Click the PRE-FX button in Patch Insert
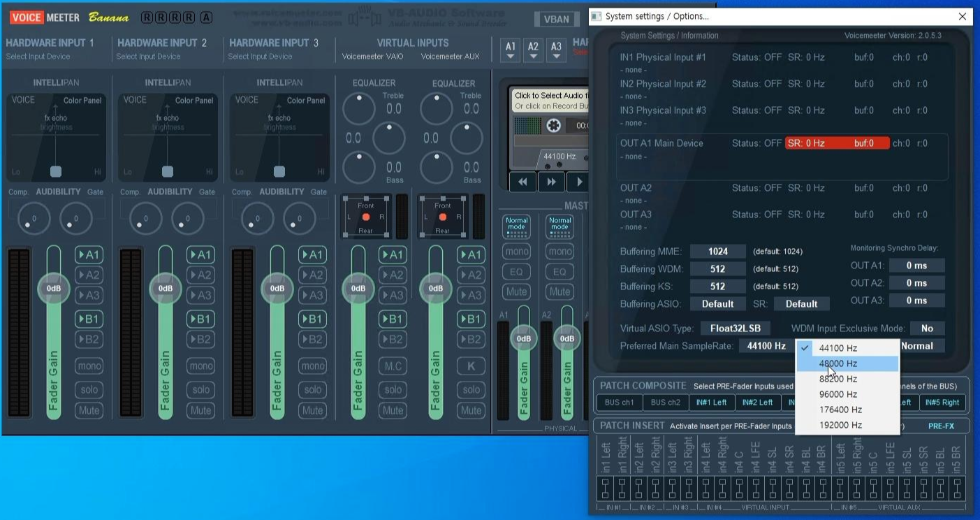The image size is (980, 520). [x=941, y=426]
